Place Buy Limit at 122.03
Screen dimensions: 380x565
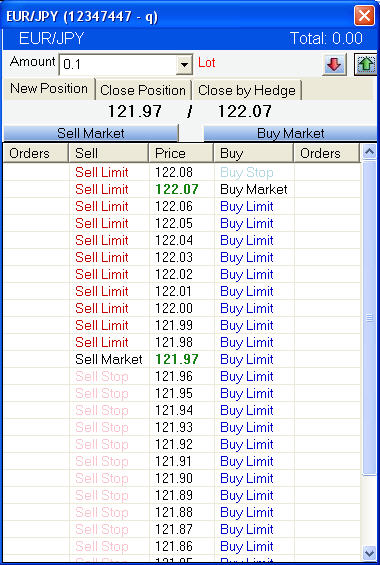[x=247, y=257]
